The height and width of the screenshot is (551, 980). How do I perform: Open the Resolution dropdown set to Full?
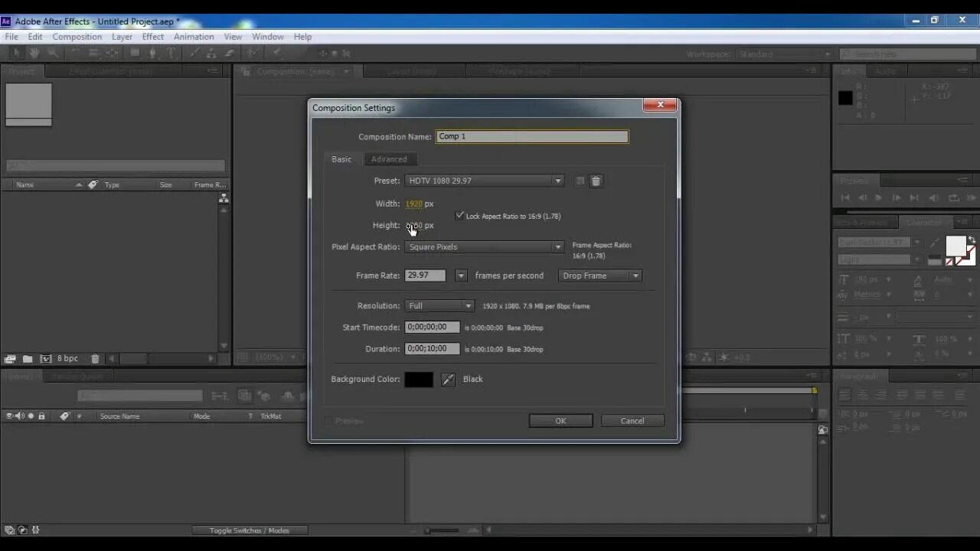pos(439,306)
